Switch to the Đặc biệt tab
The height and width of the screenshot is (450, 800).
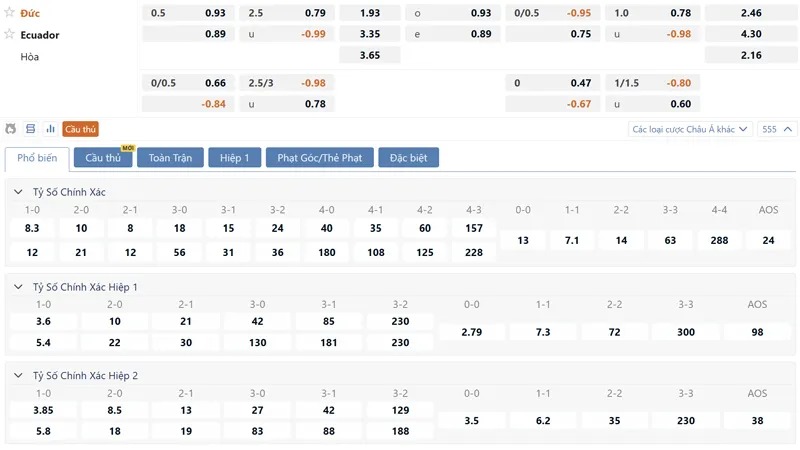coord(409,158)
